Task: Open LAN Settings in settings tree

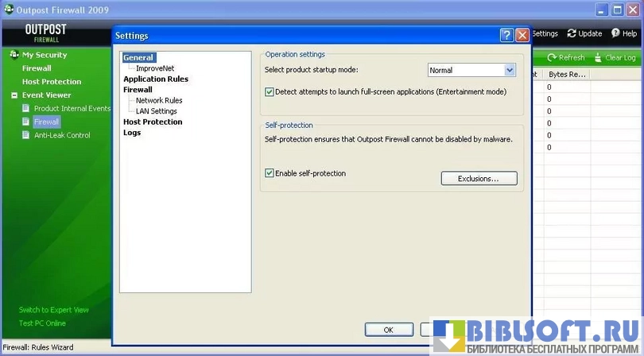Action: [156, 111]
